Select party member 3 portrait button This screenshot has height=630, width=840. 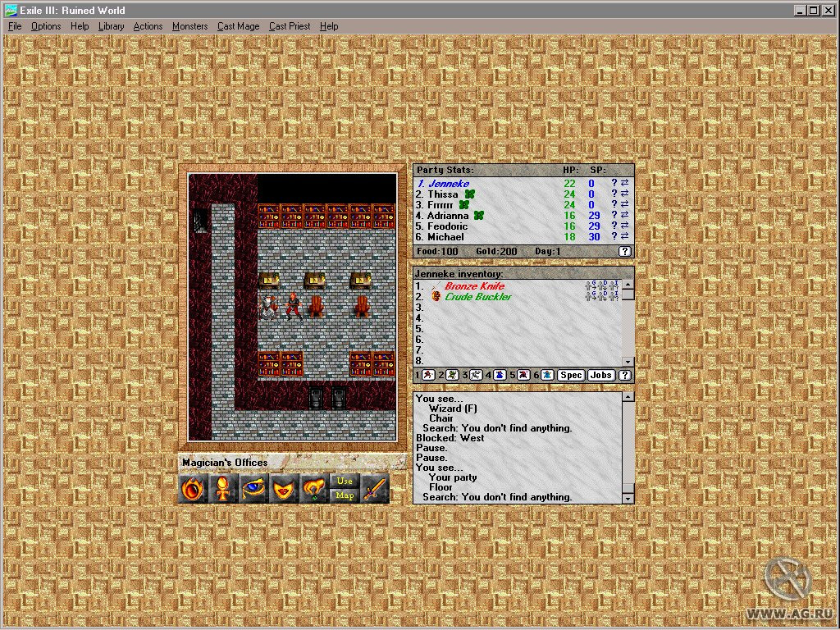click(x=476, y=375)
